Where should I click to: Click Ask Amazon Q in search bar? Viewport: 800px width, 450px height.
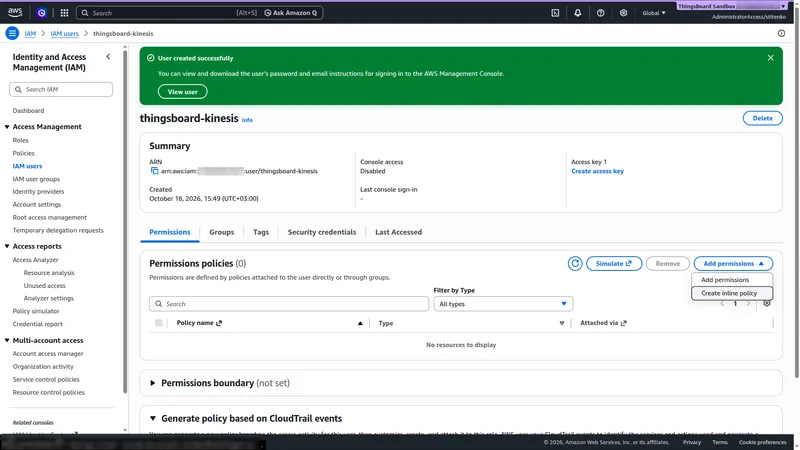[291, 13]
